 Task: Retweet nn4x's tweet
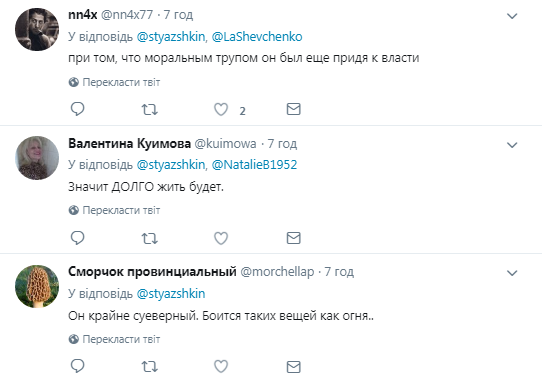(x=150, y=110)
